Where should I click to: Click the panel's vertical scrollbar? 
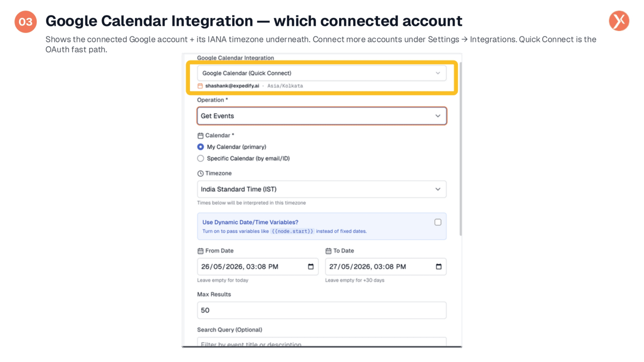point(460,149)
